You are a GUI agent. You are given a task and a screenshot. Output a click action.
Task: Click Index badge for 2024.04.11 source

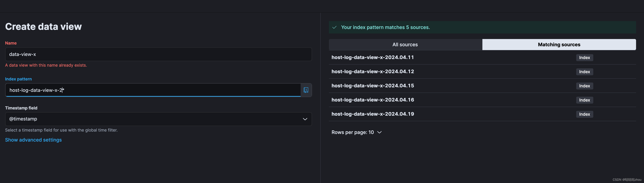pos(584,58)
